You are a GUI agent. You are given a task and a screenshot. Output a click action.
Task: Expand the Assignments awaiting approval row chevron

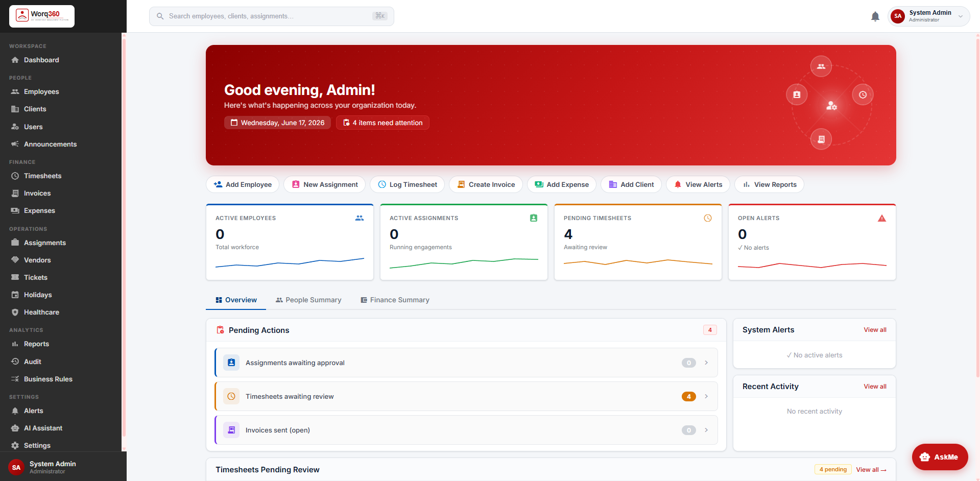706,363
